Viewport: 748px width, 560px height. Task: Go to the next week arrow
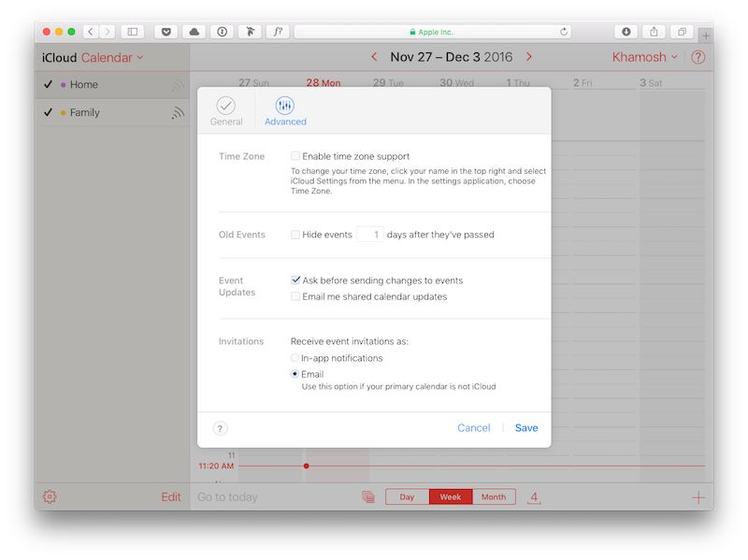pos(529,57)
